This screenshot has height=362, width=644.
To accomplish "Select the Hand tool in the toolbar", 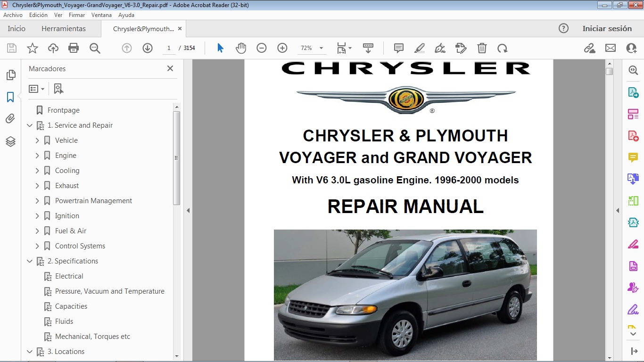I will tap(241, 48).
